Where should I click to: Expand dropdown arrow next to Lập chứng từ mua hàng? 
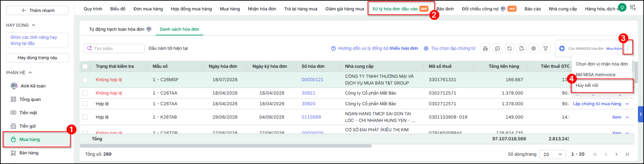[627, 104]
